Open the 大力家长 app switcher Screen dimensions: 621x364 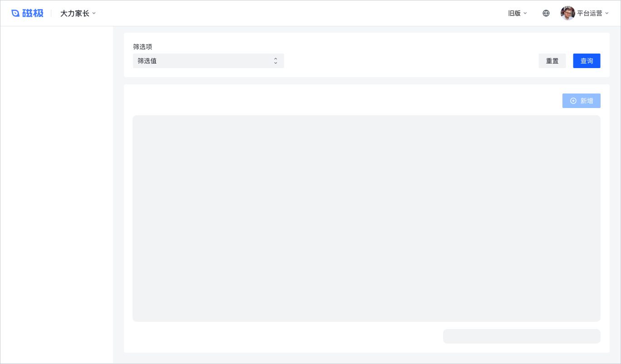point(78,13)
